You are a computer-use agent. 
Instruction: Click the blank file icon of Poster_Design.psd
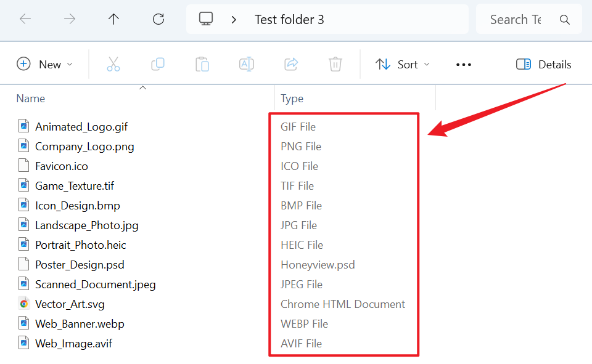click(x=24, y=263)
